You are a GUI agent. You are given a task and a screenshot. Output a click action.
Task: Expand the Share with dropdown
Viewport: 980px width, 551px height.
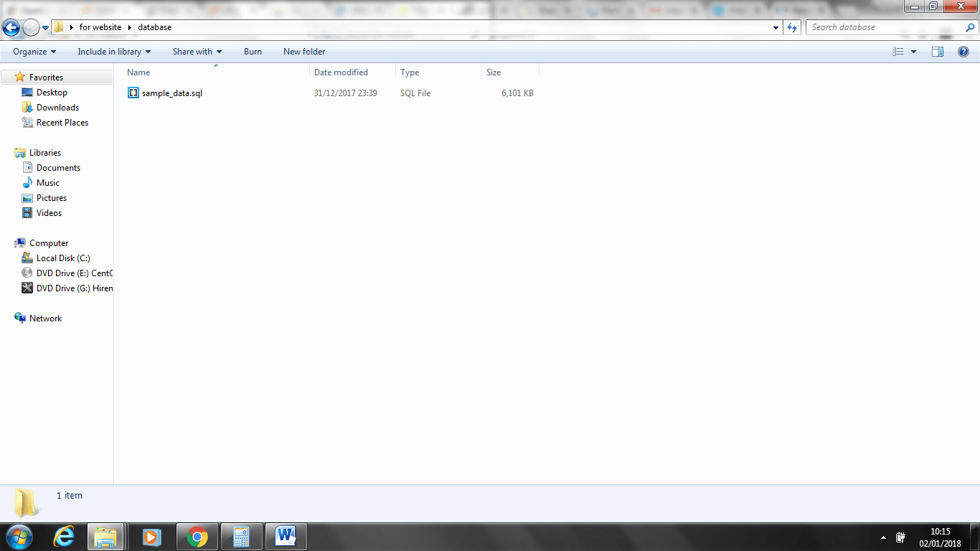(x=197, y=52)
